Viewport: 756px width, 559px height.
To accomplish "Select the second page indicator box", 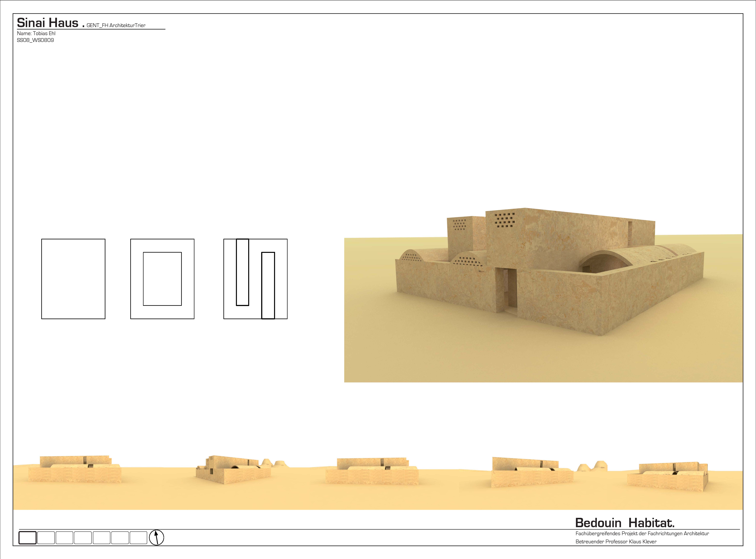I will pyautogui.click(x=46, y=538).
